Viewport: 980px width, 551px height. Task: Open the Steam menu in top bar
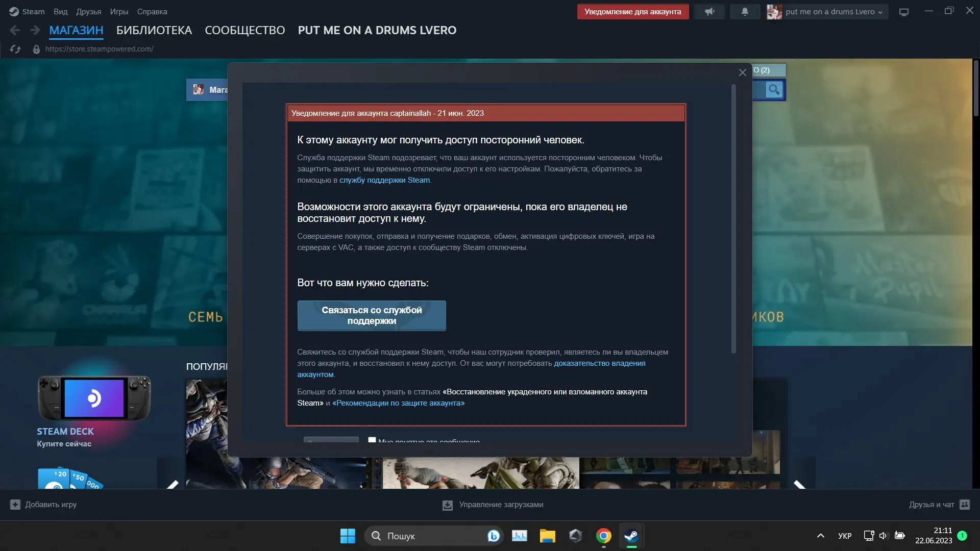click(x=27, y=11)
